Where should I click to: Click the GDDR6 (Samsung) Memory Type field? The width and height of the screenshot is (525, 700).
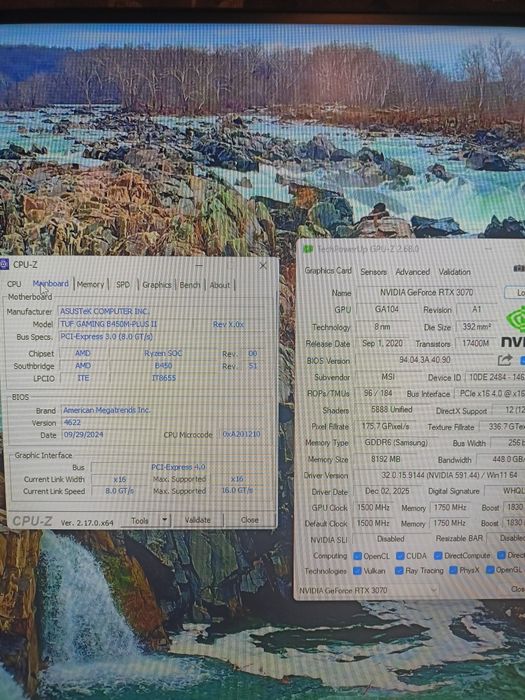[x=396, y=443]
